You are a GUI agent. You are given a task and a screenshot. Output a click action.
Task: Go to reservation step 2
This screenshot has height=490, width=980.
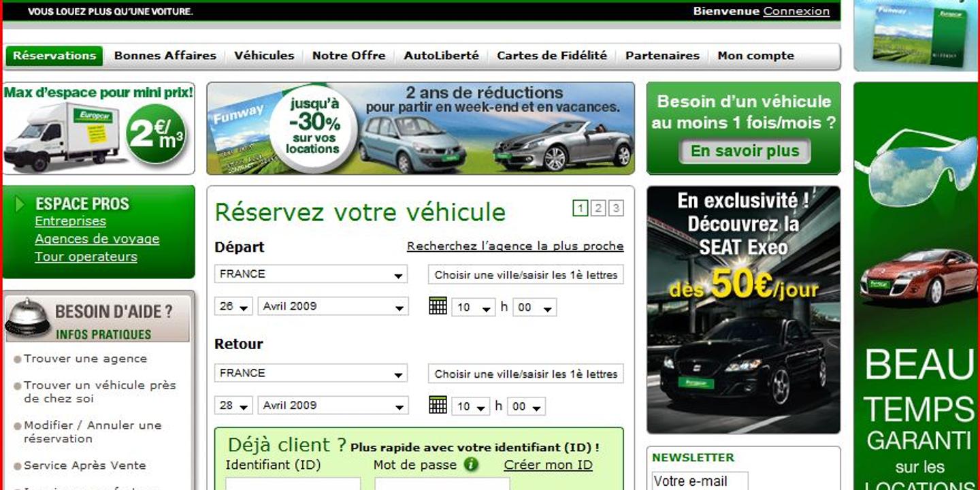(598, 207)
